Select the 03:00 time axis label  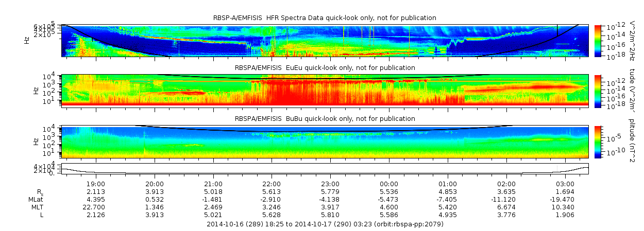pyautogui.click(x=565, y=184)
